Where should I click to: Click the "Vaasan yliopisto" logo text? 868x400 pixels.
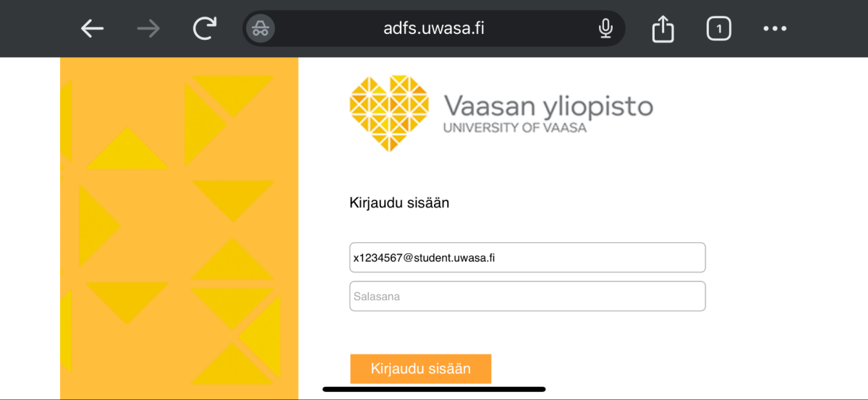click(548, 106)
